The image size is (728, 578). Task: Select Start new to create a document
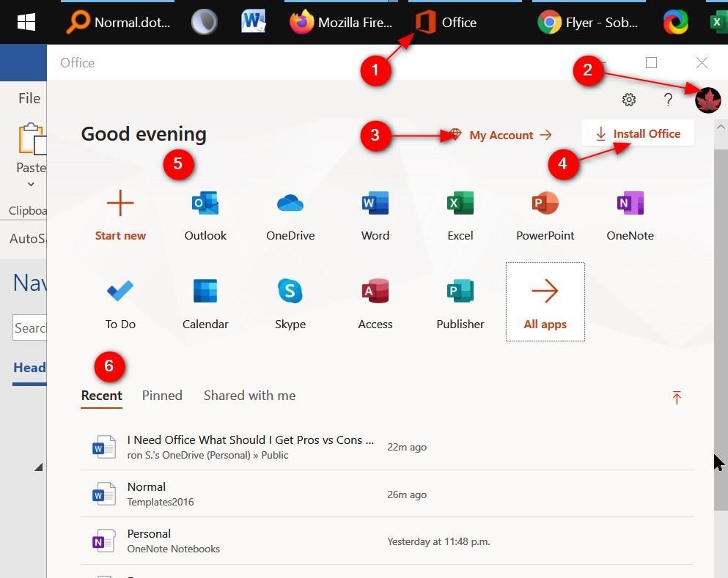[120, 216]
